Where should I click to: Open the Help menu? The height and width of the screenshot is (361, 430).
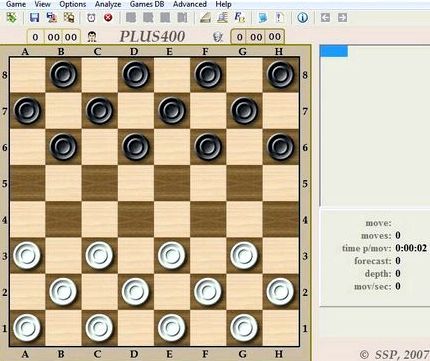[223, 4]
